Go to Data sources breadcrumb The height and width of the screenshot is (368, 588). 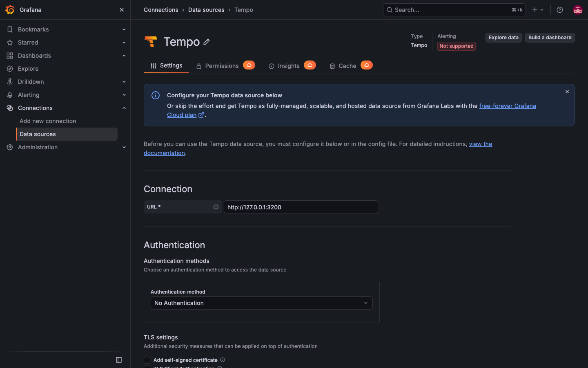[206, 10]
